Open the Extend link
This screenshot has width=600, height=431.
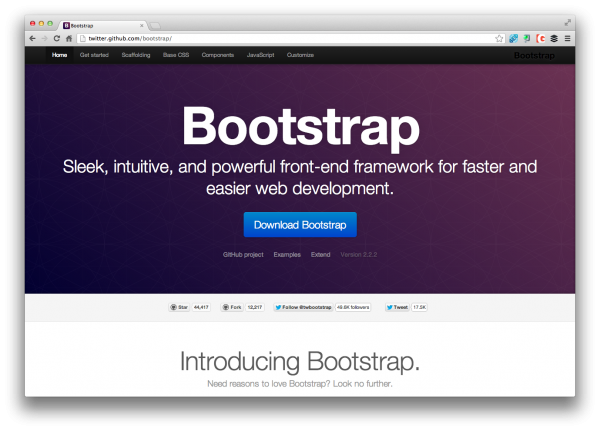click(x=320, y=255)
